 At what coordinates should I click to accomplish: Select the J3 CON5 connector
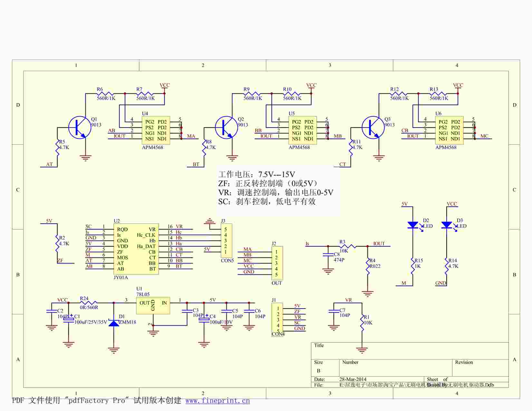pos(226,241)
